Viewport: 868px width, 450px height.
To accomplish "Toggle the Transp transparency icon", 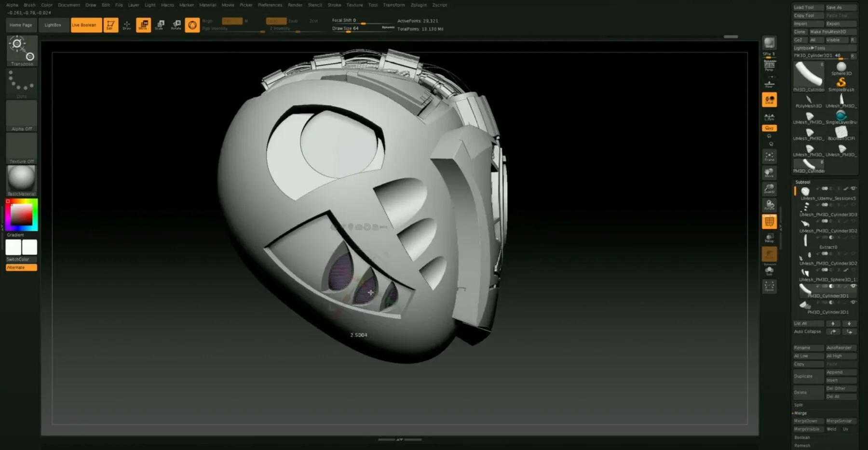I will [x=769, y=238].
